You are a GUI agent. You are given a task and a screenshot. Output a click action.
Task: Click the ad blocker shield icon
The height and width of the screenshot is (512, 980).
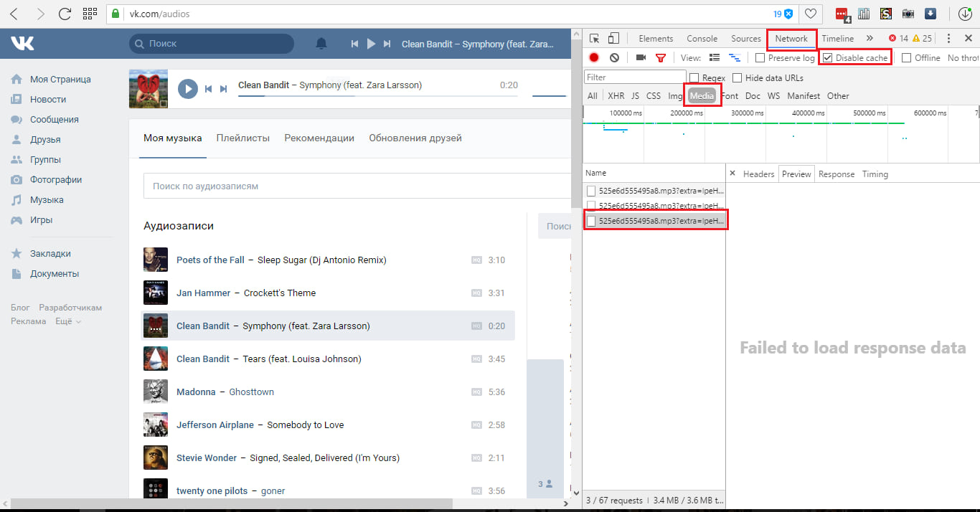pyautogui.click(x=788, y=14)
